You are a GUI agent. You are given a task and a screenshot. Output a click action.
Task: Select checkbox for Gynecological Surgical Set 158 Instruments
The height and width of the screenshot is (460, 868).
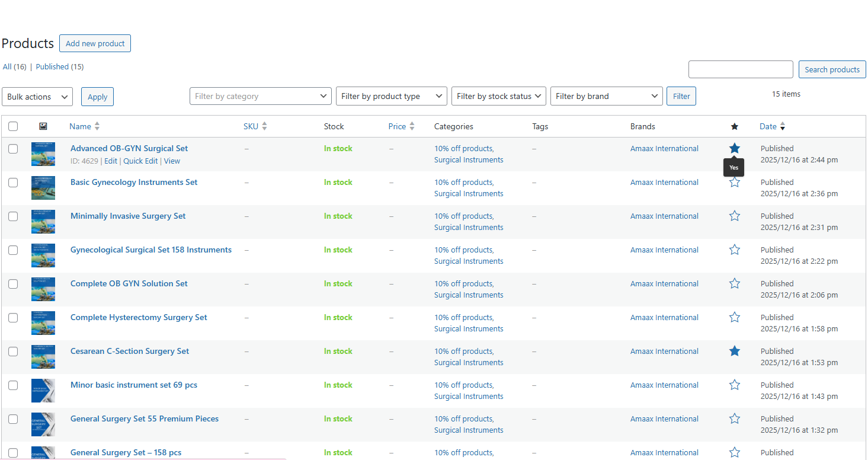click(x=13, y=250)
